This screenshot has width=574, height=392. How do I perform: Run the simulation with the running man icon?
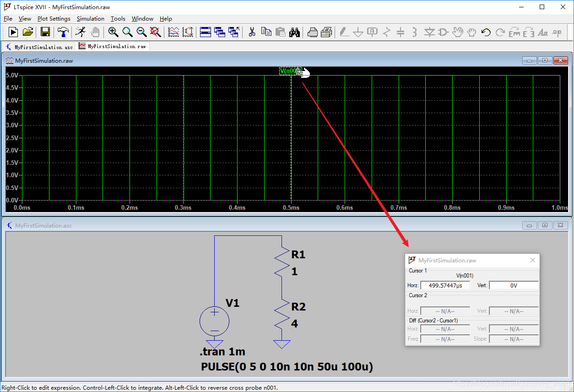click(80, 32)
